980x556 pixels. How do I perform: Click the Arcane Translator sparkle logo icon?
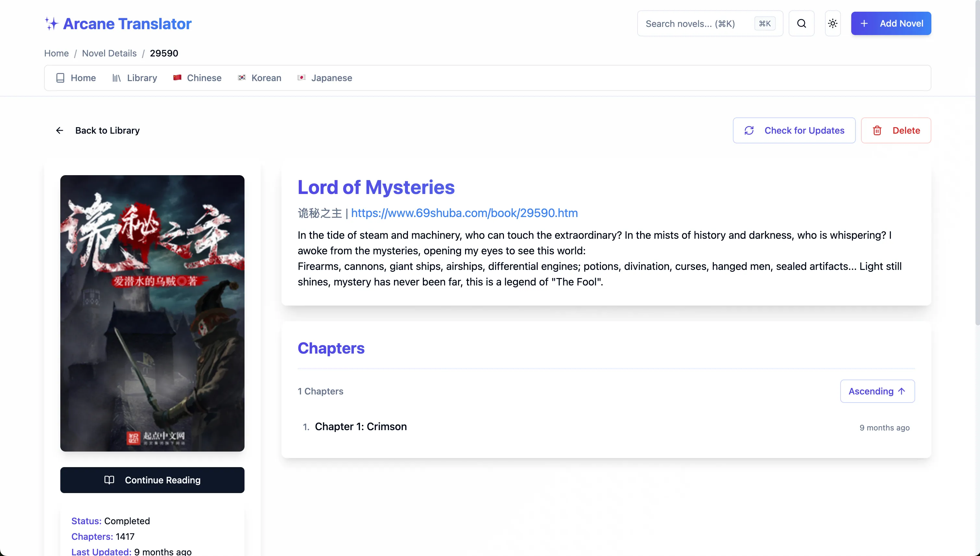tap(51, 24)
